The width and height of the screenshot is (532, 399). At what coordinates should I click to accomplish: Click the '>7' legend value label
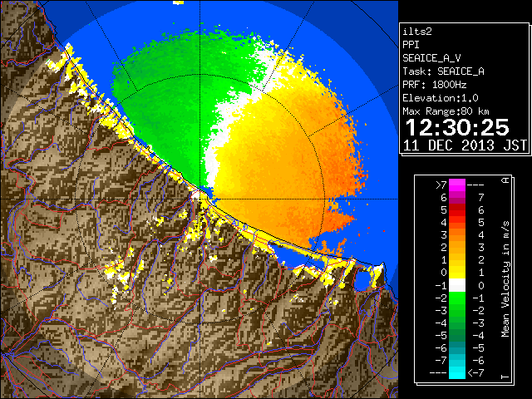pyautogui.click(x=441, y=185)
